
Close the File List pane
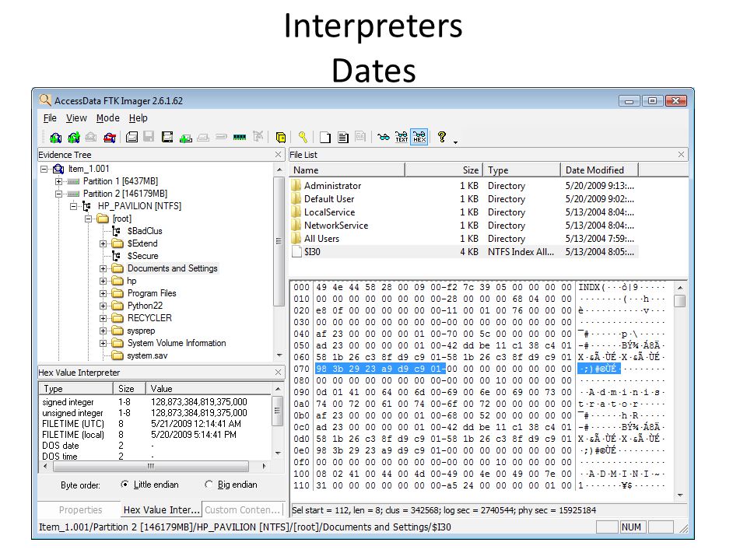click(x=681, y=154)
